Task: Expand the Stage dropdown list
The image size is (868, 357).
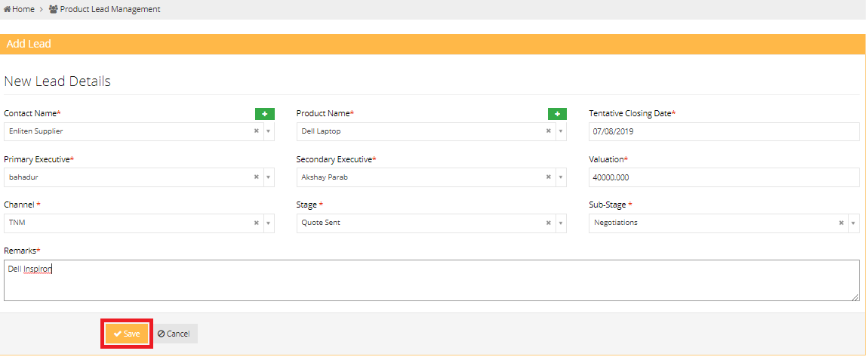Action: [x=561, y=223]
